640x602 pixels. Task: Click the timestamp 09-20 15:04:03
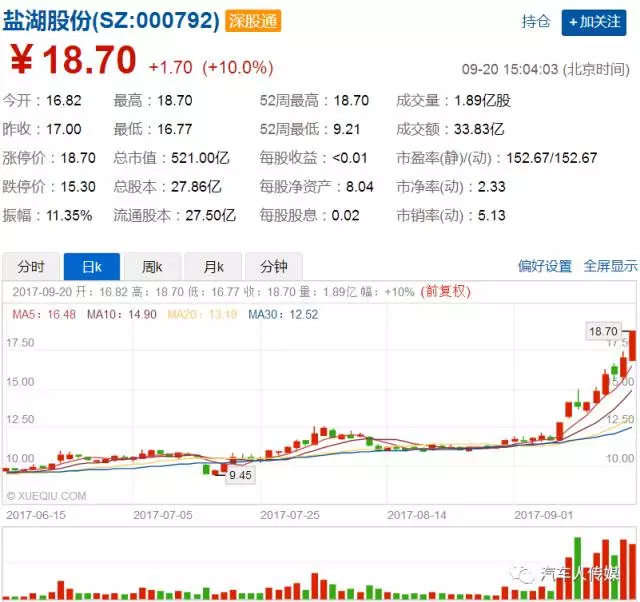(510, 69)
